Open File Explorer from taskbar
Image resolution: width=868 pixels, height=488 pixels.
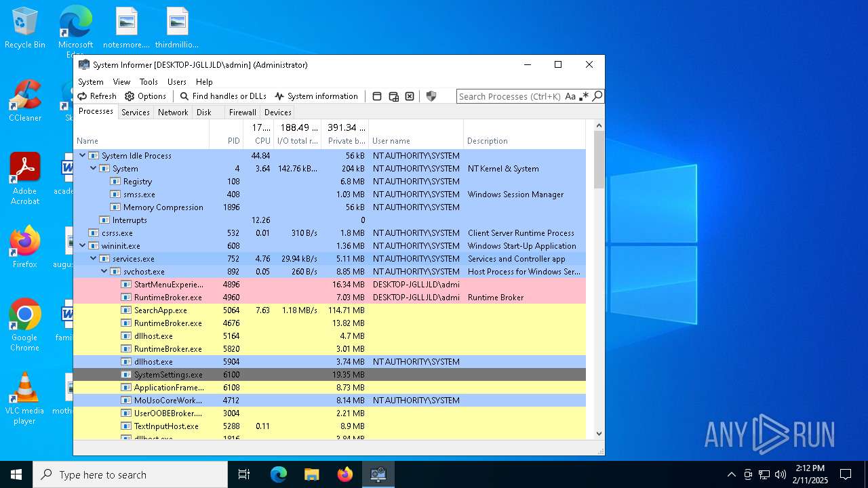[x=311, y=474]
